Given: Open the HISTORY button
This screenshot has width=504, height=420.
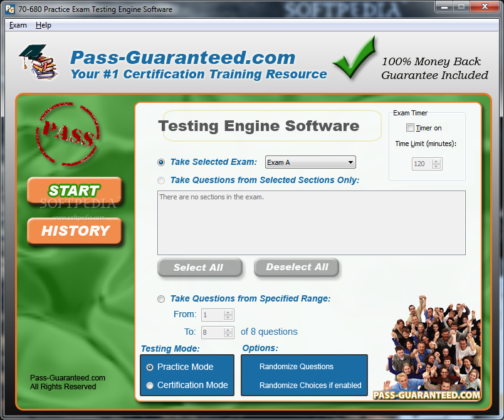Looking at the screenshot, I should pyautogui.click(x=74, y=231).
